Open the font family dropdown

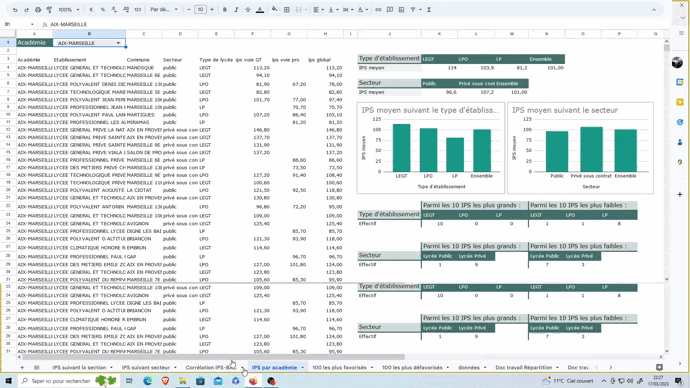coord(164,10)
